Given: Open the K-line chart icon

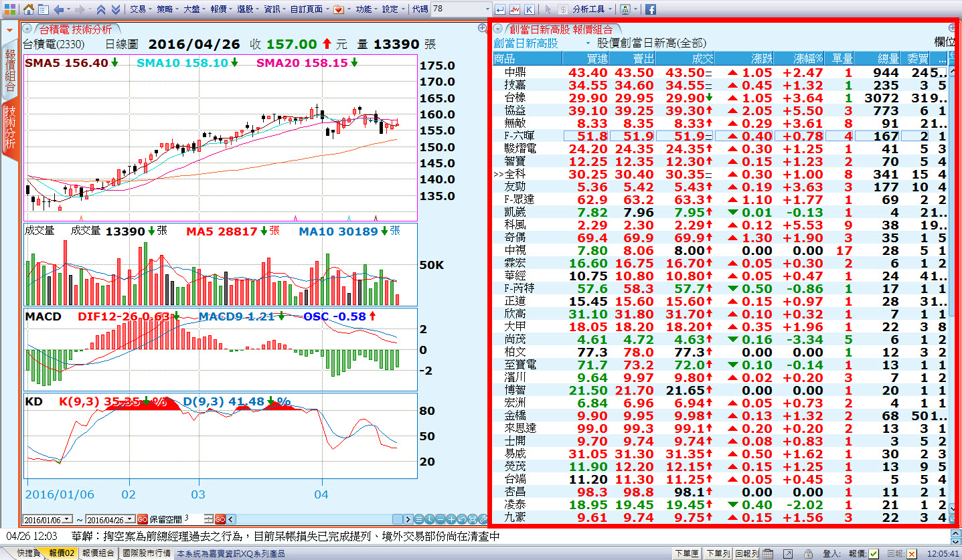Looking at the screenshot, I should [x=530, y=9].
